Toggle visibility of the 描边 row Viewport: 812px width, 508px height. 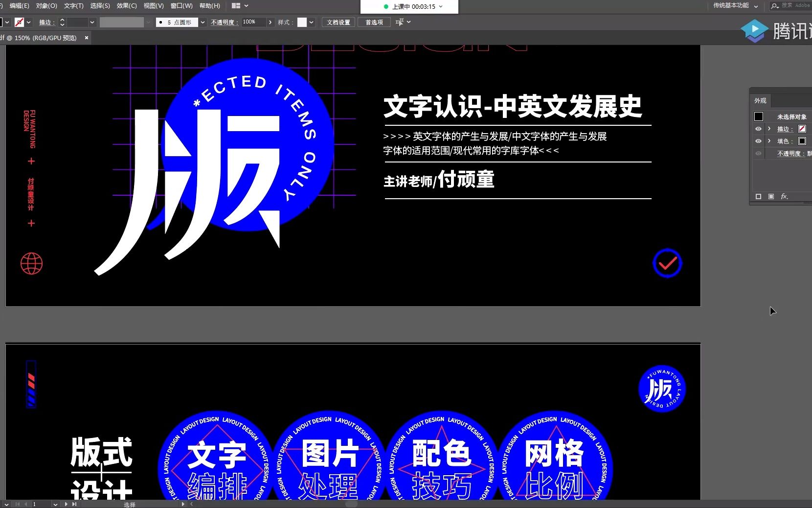(x=758, y=129)
